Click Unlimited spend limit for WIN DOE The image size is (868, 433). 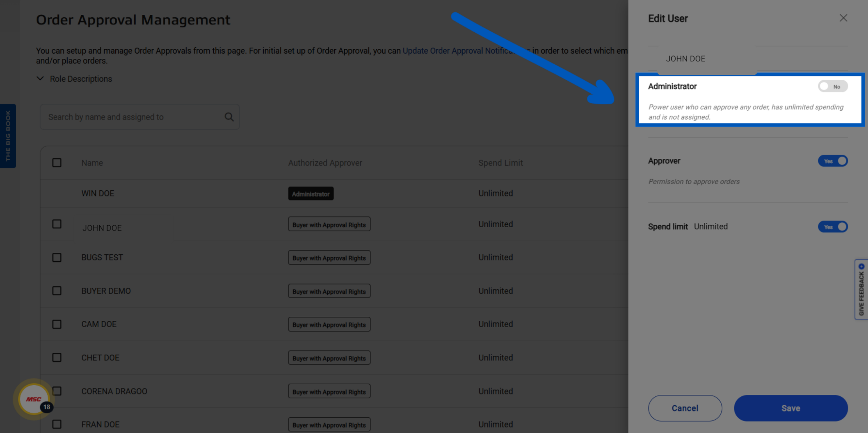point(496,193)
